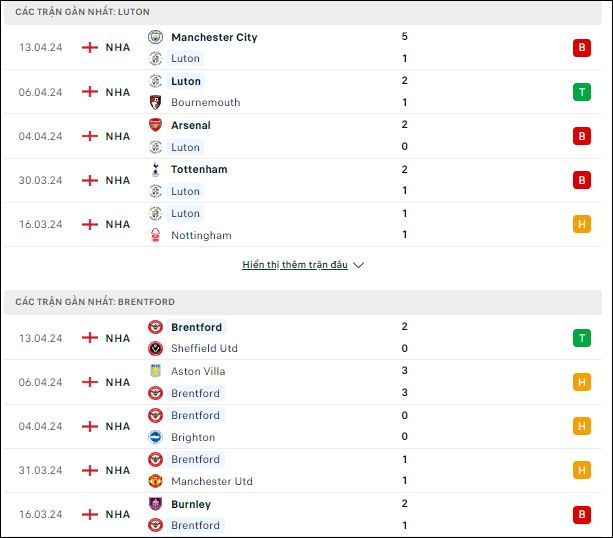Select the Brentford vs Manchester Utd match row
Screen dimensions: 613x538
tap(303, 470)
